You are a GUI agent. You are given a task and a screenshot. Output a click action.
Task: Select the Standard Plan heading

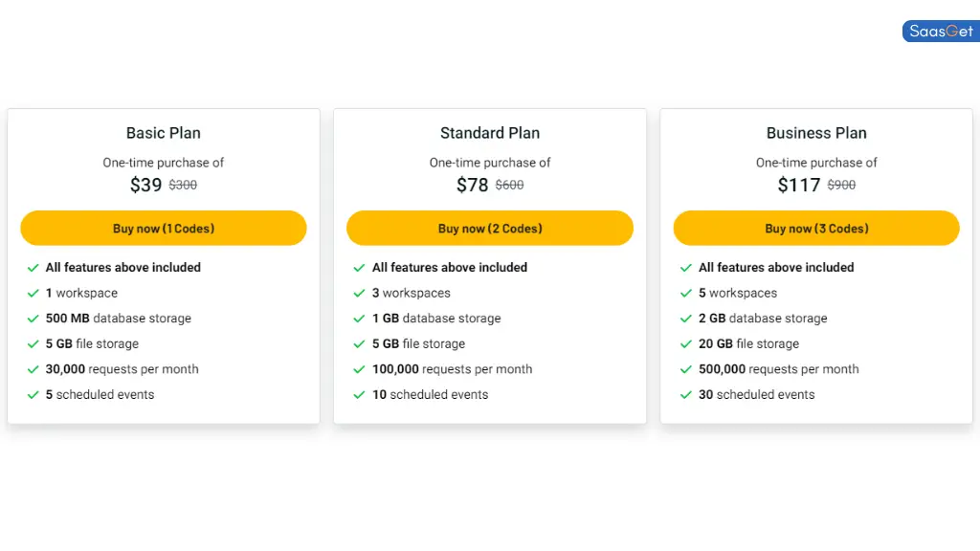coord(489,133)
